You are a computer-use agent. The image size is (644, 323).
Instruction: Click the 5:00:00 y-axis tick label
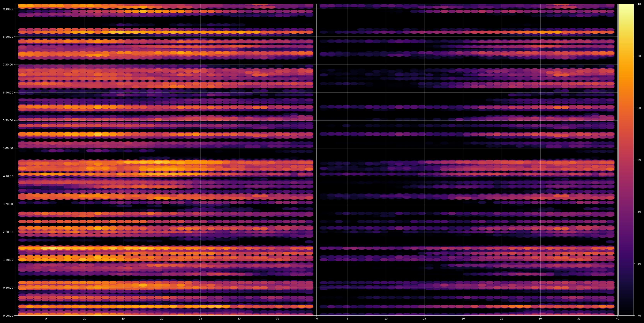pos(8,148)
